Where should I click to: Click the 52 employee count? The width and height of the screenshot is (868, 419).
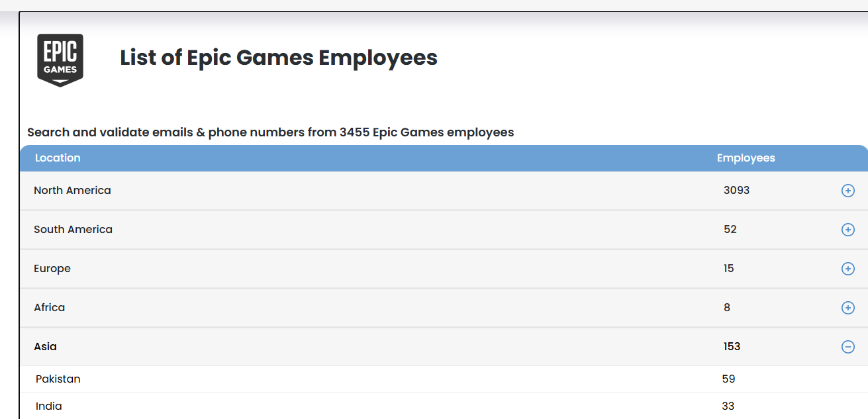(x=730, y=229)
